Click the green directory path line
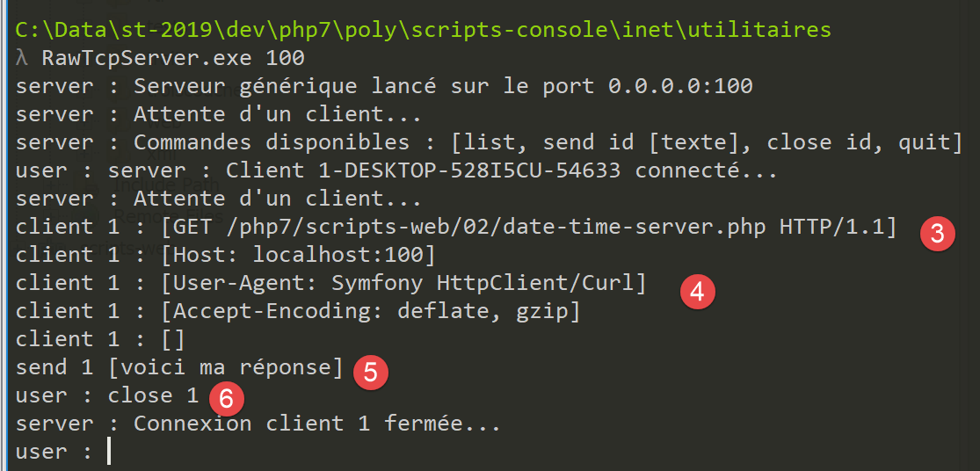Screen dimensions: 980x471 click(423, 30)
